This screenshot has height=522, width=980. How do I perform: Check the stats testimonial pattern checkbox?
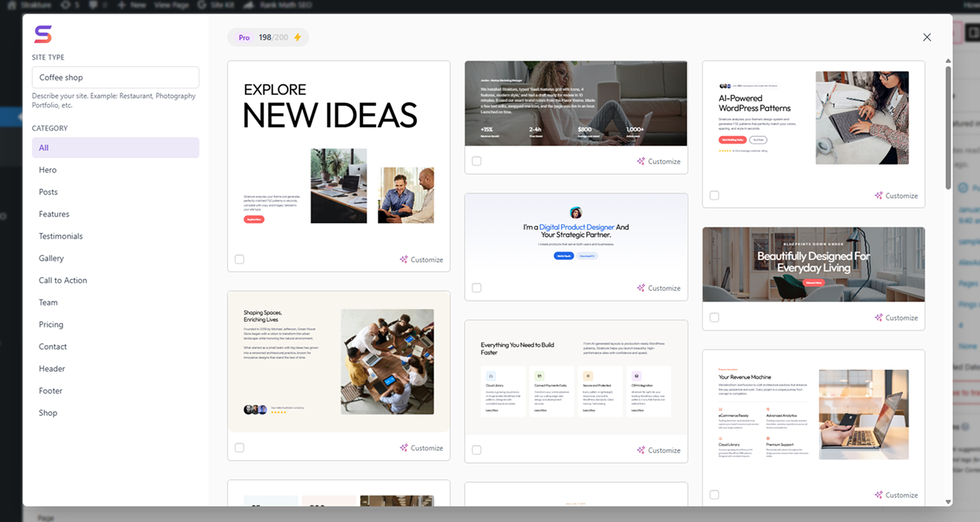(476, 161)
